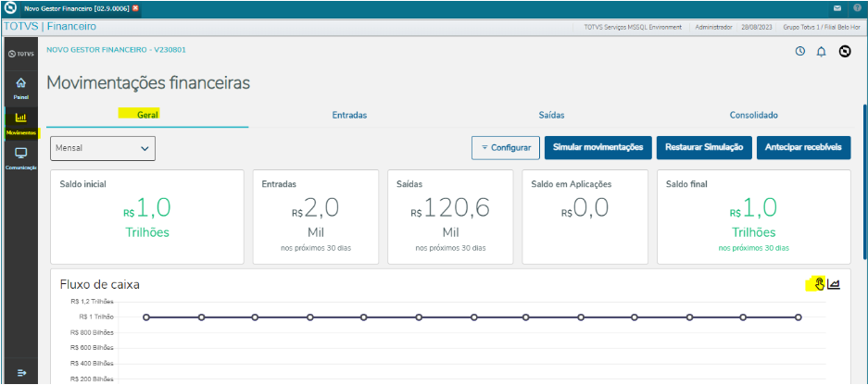This screenshot has width=868, height=385.
Task: Click the first data point on cash flow line
Action: point(146,317)
